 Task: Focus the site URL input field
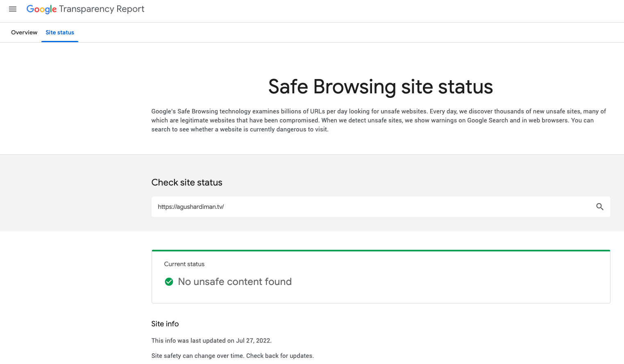pos(369,207)
